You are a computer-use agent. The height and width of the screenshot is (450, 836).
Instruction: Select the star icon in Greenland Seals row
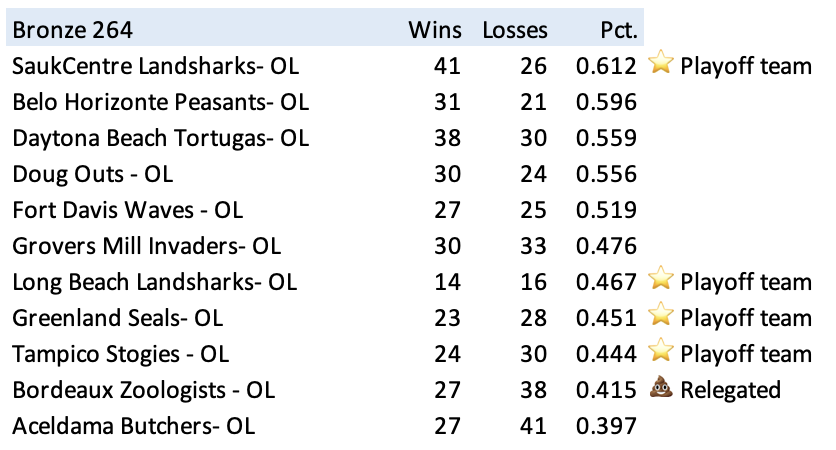pyautogui.click(x=660, y=318)
